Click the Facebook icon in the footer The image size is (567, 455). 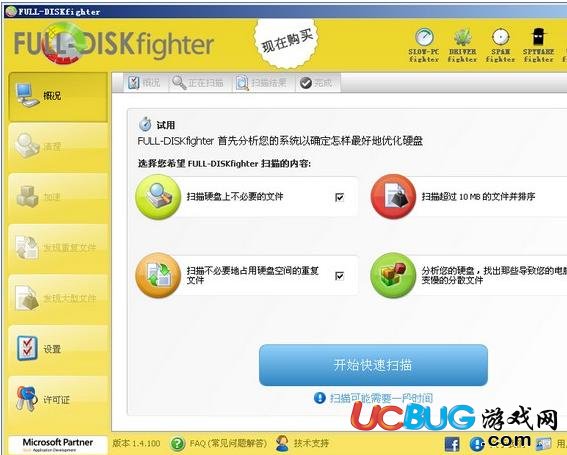point(452,444)
